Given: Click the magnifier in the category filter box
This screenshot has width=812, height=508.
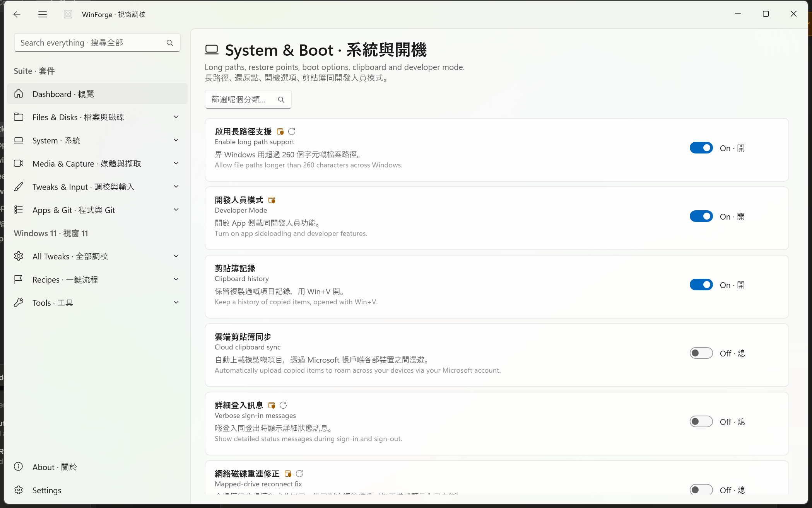Looking at the screenshot, I should coord(281,99).
